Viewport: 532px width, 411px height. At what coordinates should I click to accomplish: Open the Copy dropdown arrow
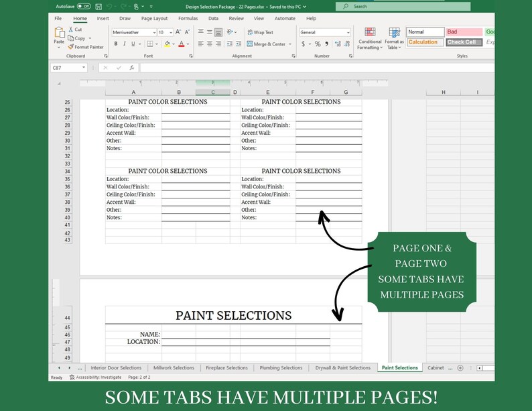point(90,38)
